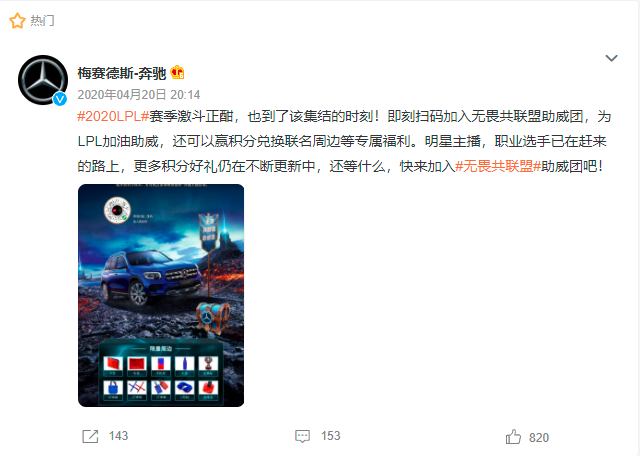Click the 热门 label text
640x456 pixels.
tap(42, 20)
